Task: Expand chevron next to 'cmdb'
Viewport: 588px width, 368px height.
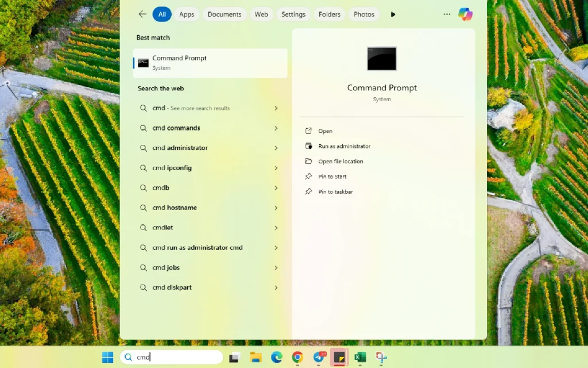Action: pos(276,188)
